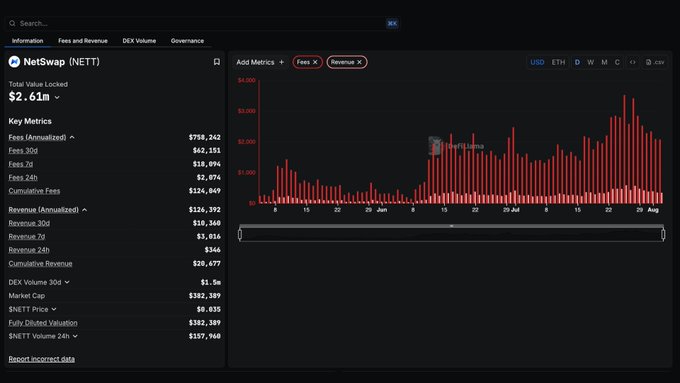Image resolution: width=680 pixels, height=383 pixels.
Task: Click the Aug x-axis label
Action: click(x=653, y=210)
